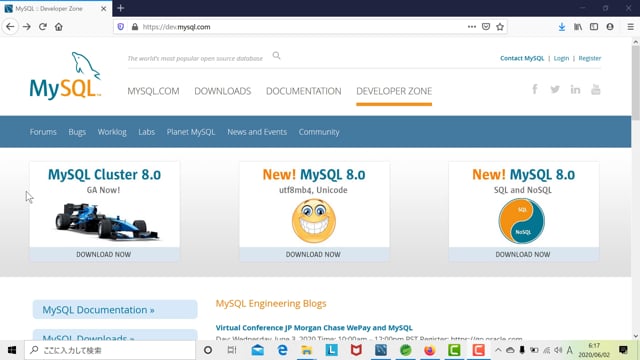This screenshot has width=640, height=360.
Task: Bookmark this page with the star icon
Action: (x=500, y=27)
